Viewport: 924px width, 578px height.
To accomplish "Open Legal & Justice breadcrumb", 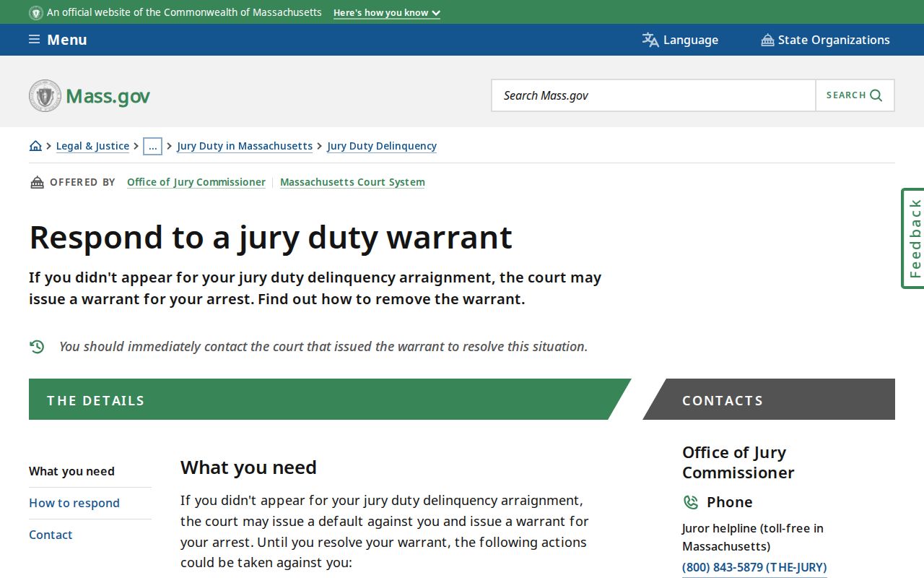I will [x=92, y=146].
